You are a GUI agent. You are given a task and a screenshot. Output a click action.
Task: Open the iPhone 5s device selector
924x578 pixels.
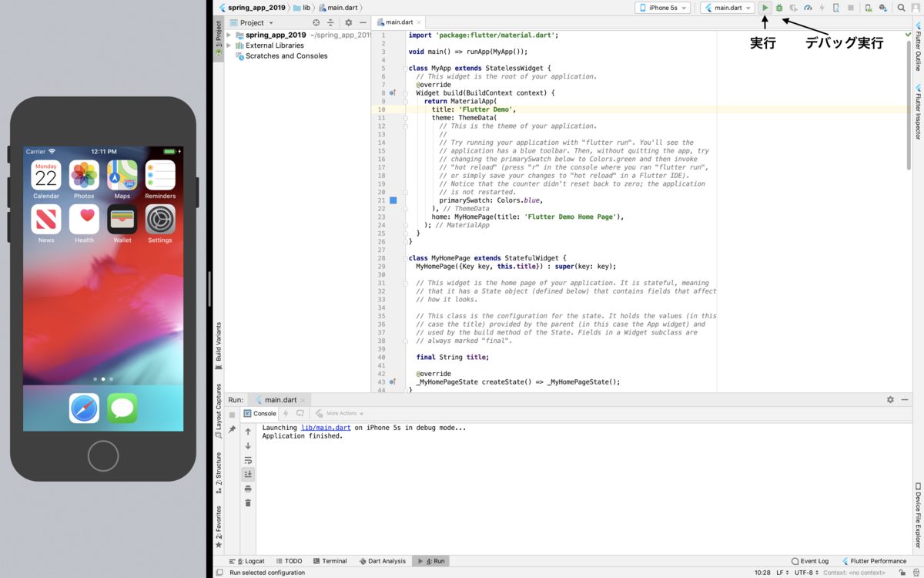[662, 8]
